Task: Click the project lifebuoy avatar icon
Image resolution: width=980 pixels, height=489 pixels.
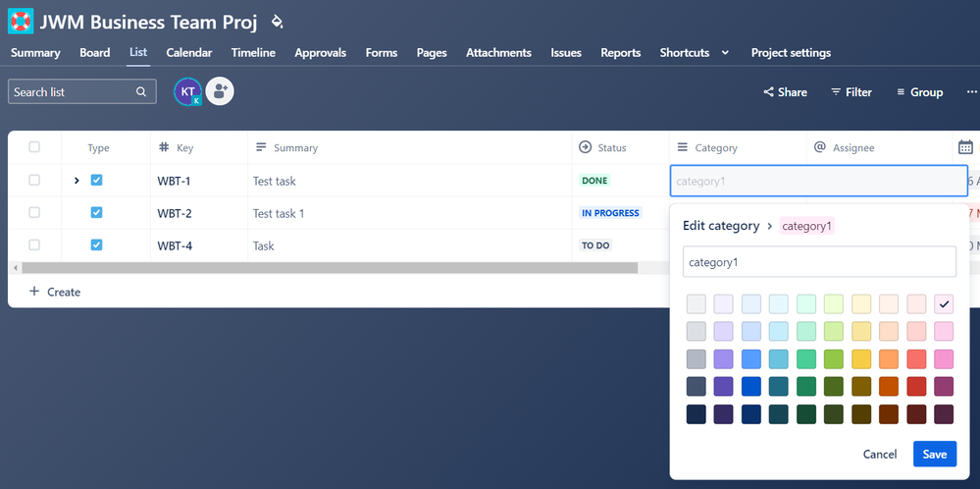Action: tap(20, 21)
